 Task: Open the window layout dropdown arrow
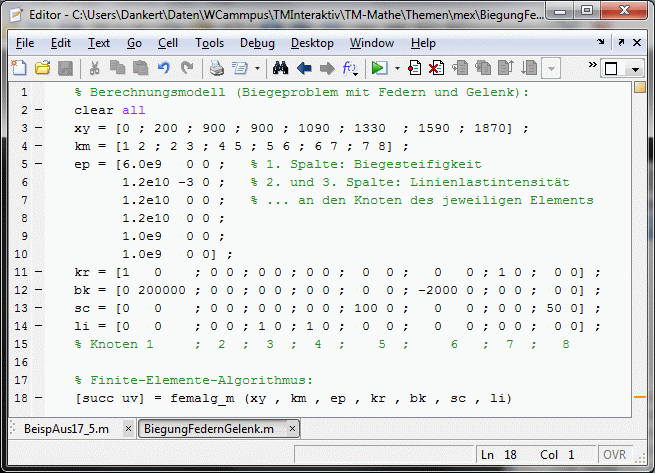638,68
